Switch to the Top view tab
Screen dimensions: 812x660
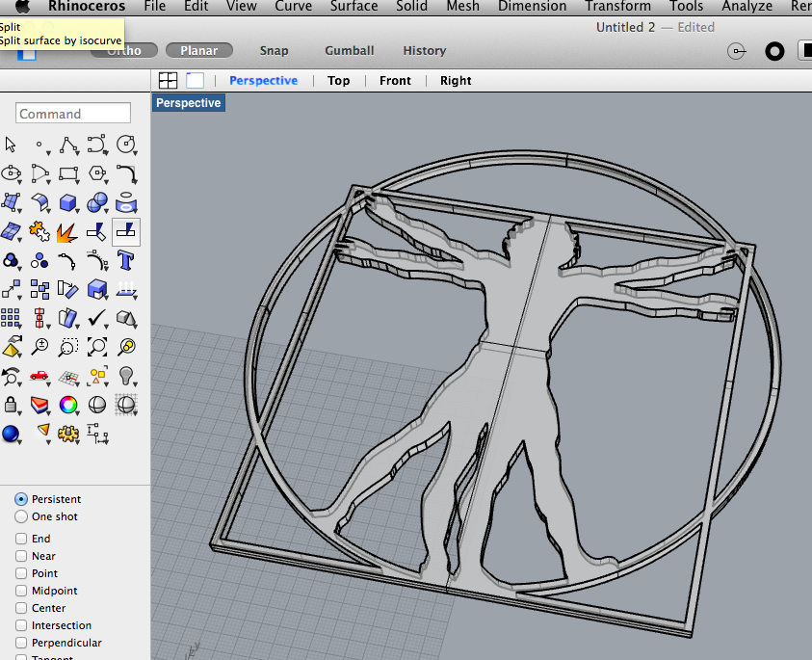(339, 80)
